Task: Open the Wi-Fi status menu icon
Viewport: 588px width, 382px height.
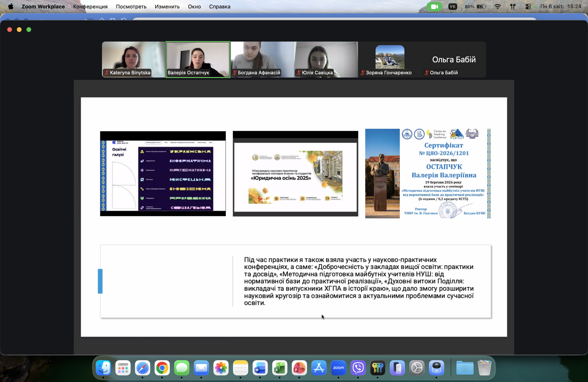Action: click(x=498, y=7)
